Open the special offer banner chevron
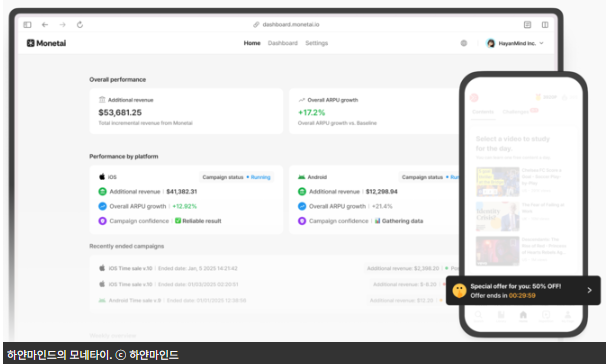Screen dimensions: 606x364 click(x=589, y=290)
